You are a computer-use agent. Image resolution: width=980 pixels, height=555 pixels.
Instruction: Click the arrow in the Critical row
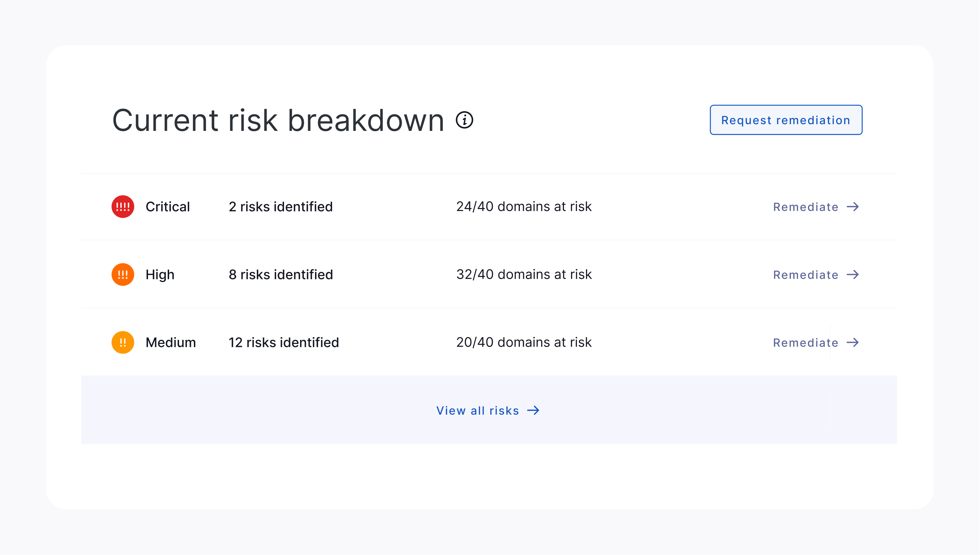[x=852, y=207]
